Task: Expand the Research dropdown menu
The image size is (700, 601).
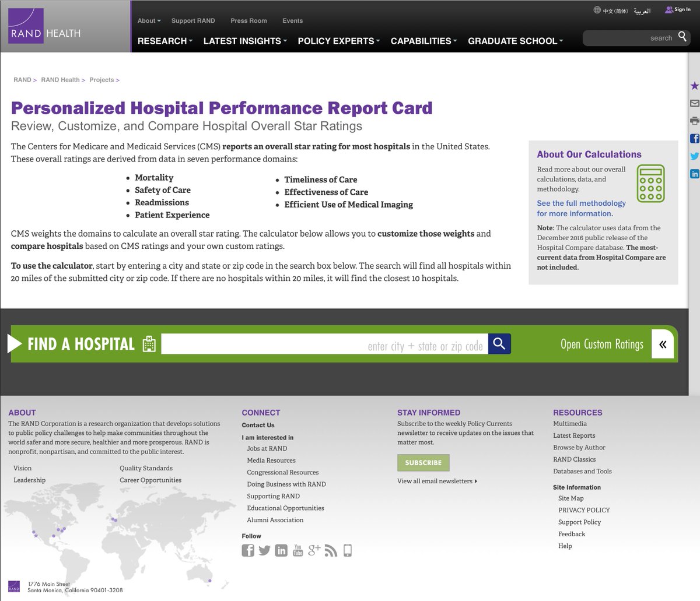Action: pos(165,41)
